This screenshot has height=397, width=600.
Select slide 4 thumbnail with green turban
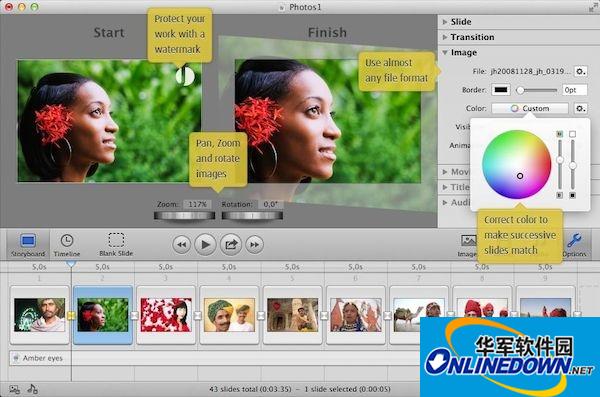click(229, 315)
